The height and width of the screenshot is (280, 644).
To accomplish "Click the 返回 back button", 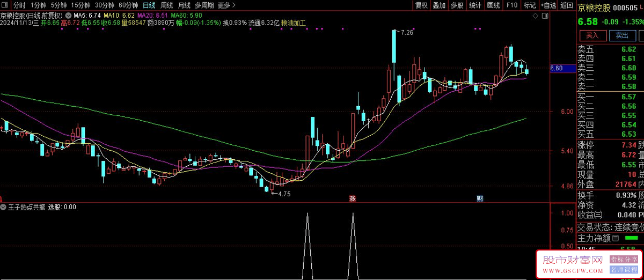I will click(566, 5).
